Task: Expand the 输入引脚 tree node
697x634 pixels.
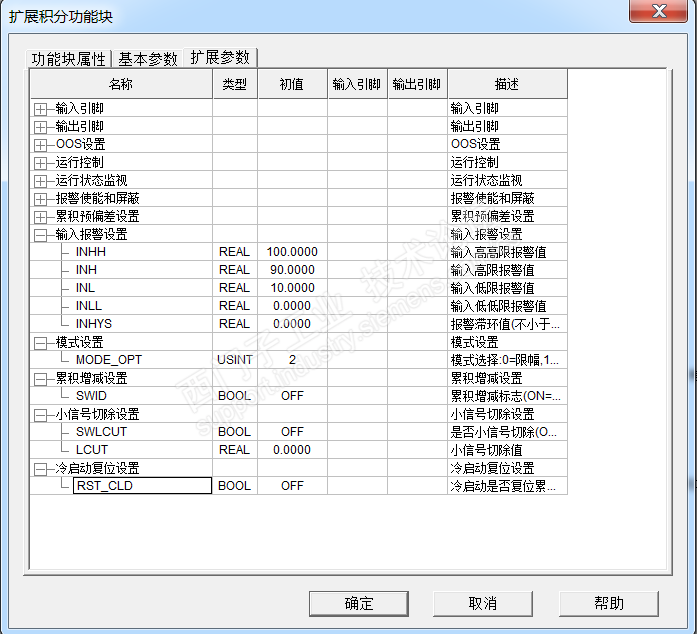Action: point(40,109)
